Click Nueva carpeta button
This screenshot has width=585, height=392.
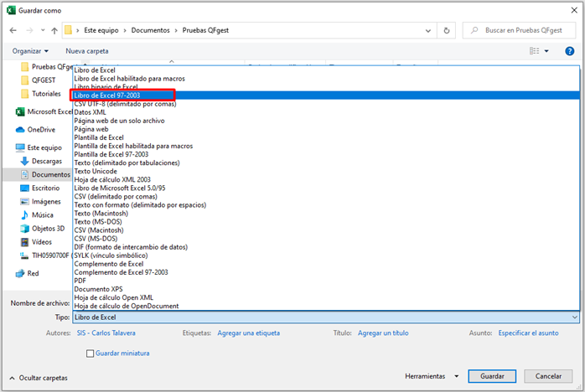click(87, 51)
